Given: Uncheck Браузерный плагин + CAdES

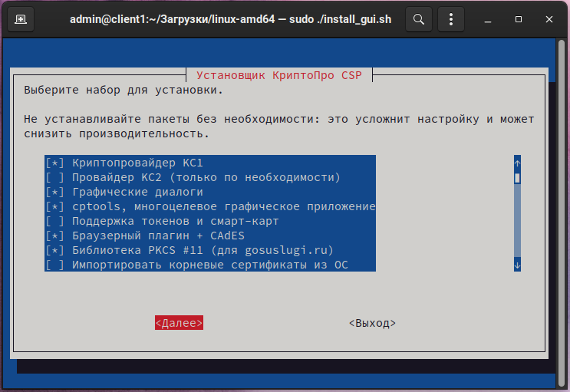Looking at the screenshot, I should (x=54, y=236).
